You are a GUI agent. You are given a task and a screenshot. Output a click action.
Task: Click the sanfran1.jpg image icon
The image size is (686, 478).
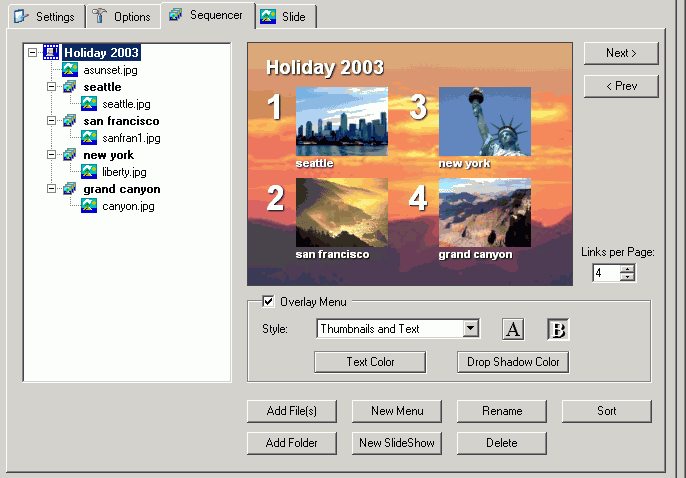point(89,138)
